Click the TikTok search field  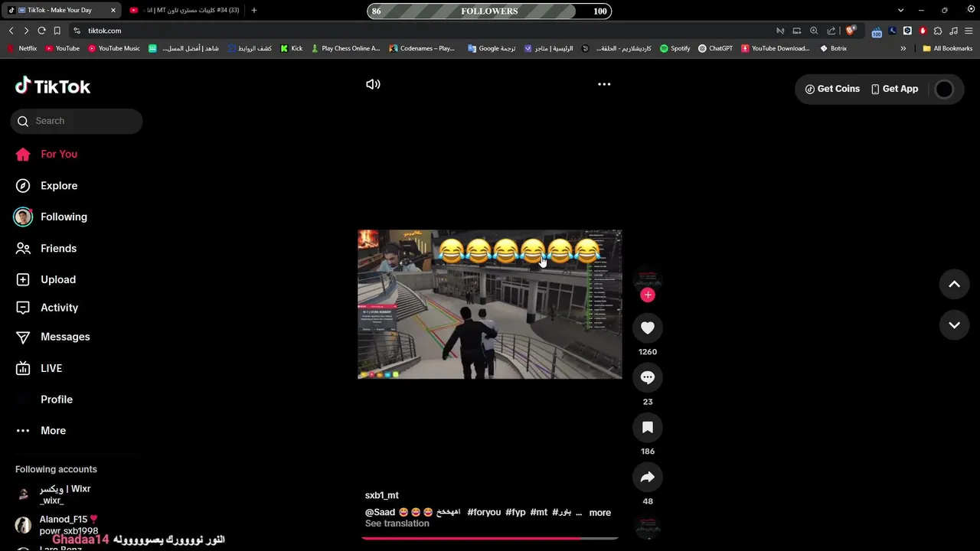tap(77, 121)
